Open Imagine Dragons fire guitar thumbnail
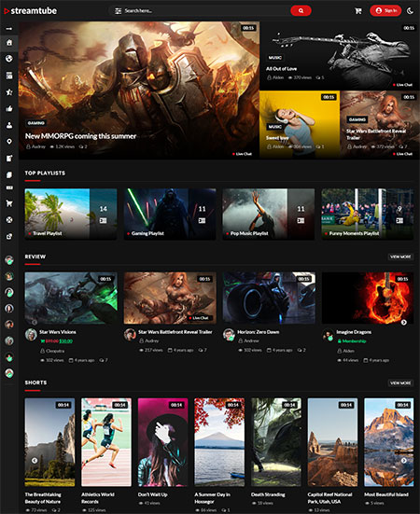 [368, 298]
